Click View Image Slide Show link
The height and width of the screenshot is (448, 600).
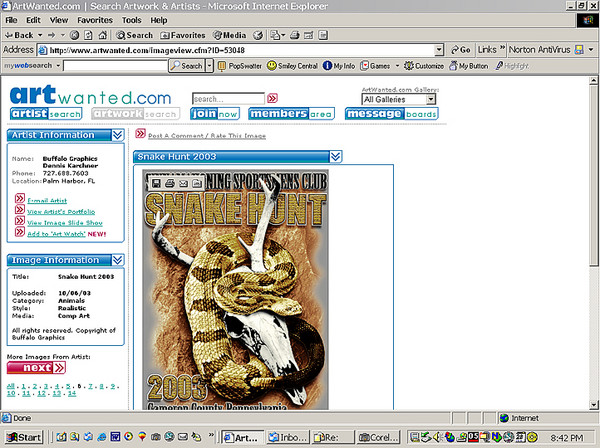(65, 223)
